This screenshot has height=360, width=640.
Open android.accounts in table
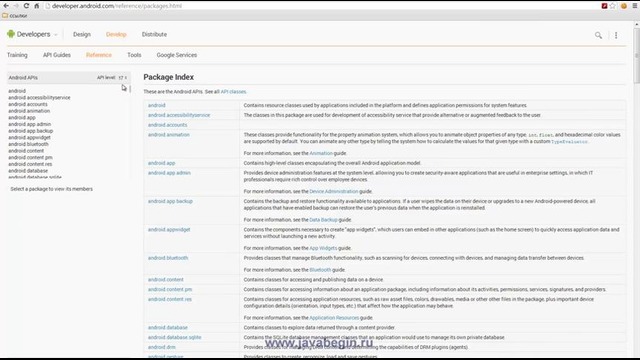[x=167, y=125]
